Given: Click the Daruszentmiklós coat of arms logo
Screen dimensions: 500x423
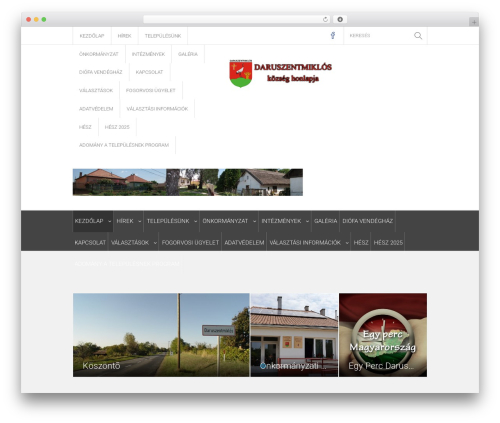Looking at the screenshot, I should pyautogui.click(x=241, y=73).
